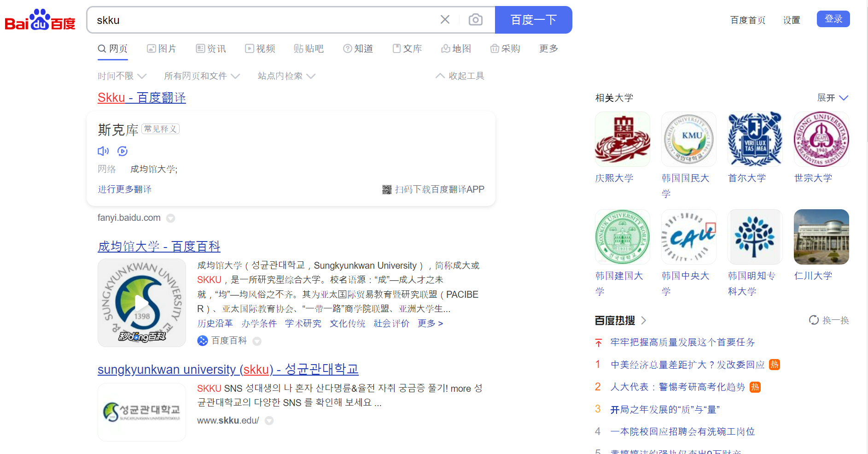The height and width of the screenshot is (454, 868).
Task: Switch to the 视频 tab
Action: click(x=260, y=48)
